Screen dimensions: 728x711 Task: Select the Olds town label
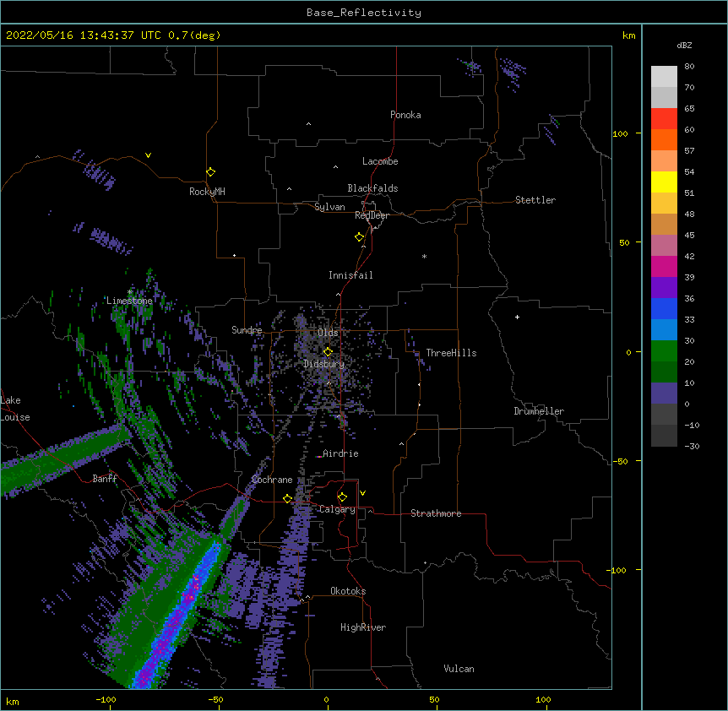pos(328,333)
